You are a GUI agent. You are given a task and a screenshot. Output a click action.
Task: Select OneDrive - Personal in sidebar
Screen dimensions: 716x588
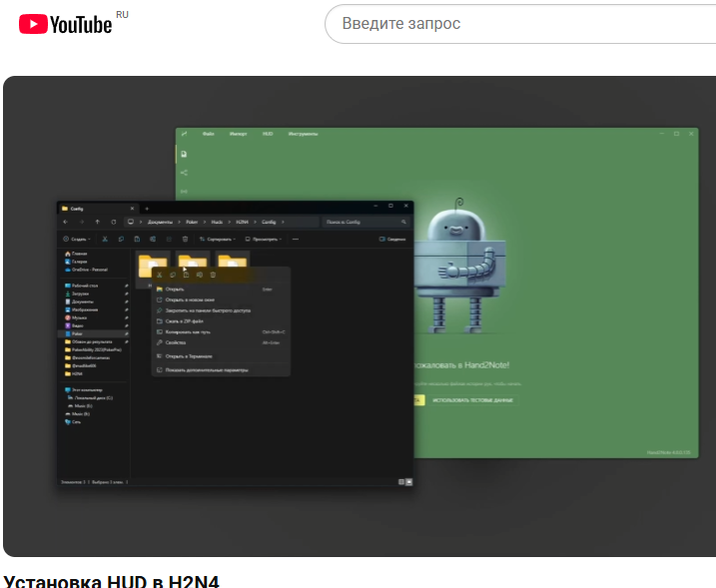86,270
